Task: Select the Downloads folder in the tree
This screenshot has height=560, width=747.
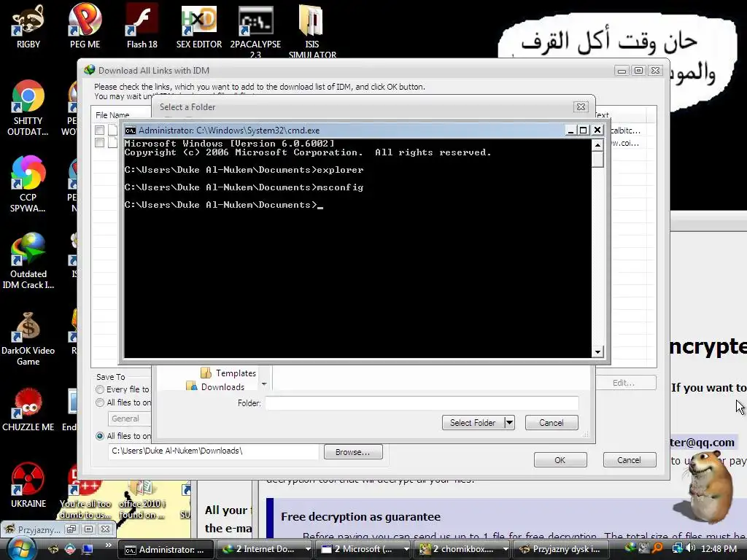Action: pyautogui.click(x=215, y=386)
